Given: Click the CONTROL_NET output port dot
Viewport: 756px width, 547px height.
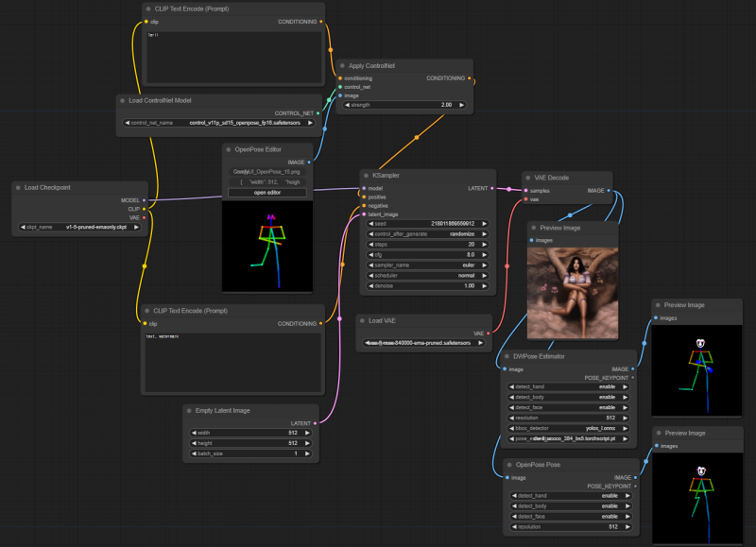Looking at the screenshot, I should point(318,113).
